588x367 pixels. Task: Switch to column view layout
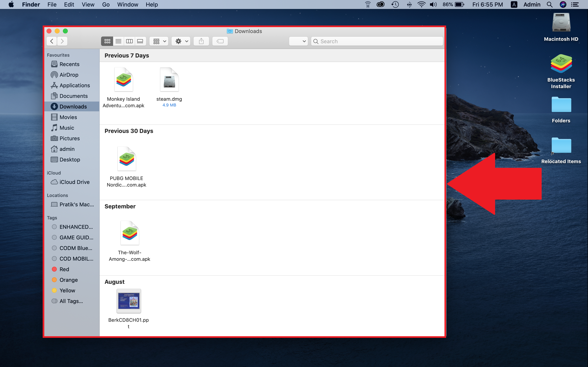click(x=129, y=41)
